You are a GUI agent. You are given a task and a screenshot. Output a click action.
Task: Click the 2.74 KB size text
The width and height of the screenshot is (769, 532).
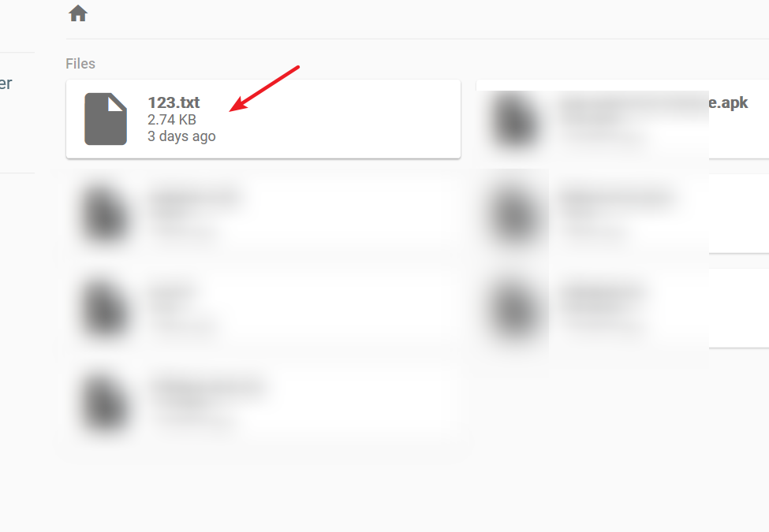[x=172, y=120]
